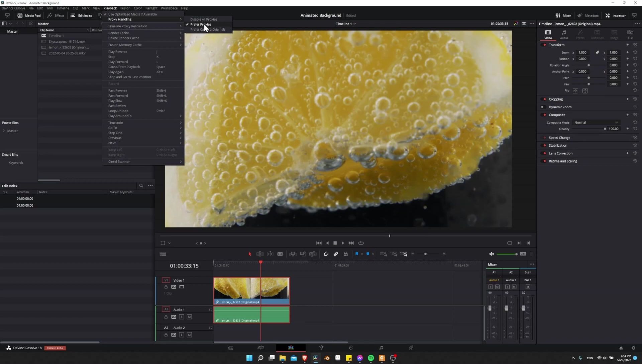This screenshot has width=642, height=364.
Task: Activate the Trim Edit Mode tool
Action: (260, 254)
